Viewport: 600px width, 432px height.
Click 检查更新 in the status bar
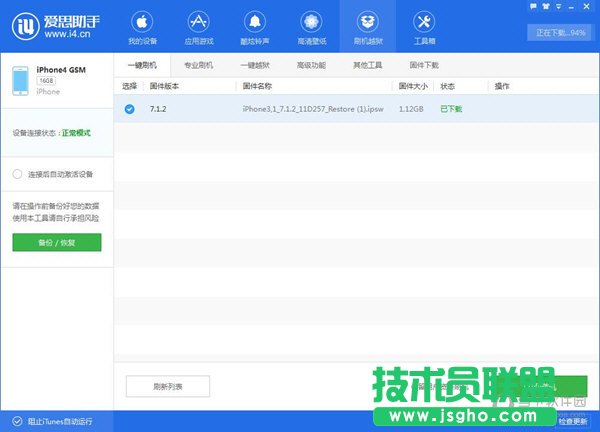pos(573,421)
